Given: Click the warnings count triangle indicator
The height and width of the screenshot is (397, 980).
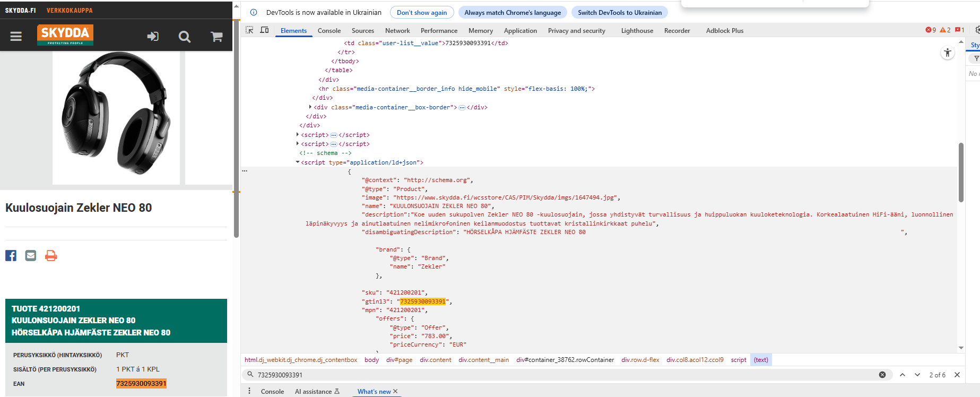Looking at the screenshot, I should (x=946, y=30).
